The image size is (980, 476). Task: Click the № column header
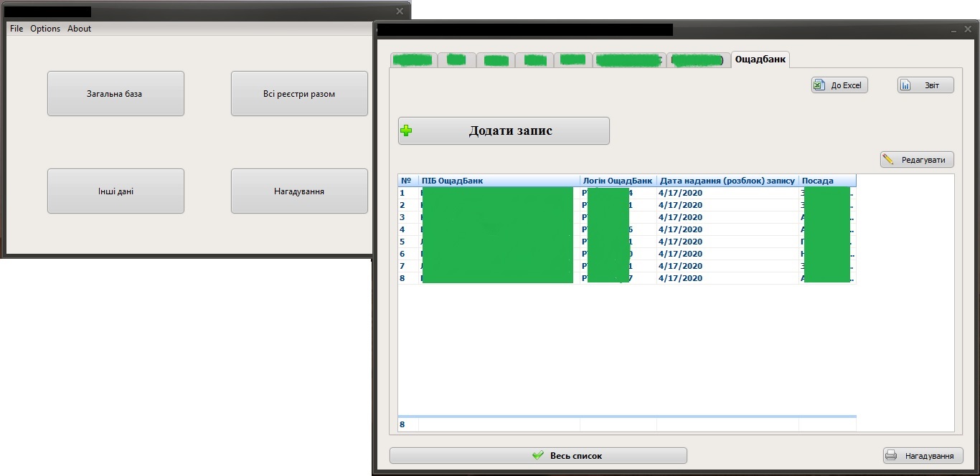[x=408, y=181]
